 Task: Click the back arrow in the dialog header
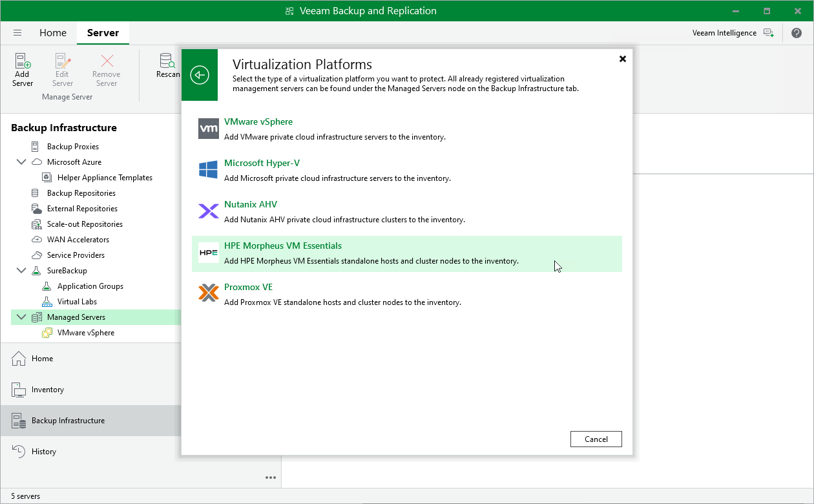[200, 75]
